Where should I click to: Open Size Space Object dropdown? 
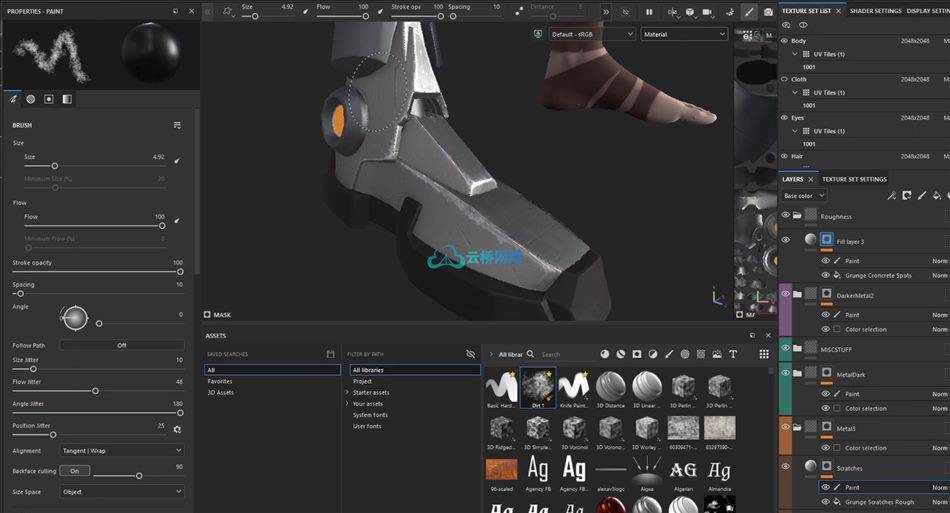coord(122,492)
